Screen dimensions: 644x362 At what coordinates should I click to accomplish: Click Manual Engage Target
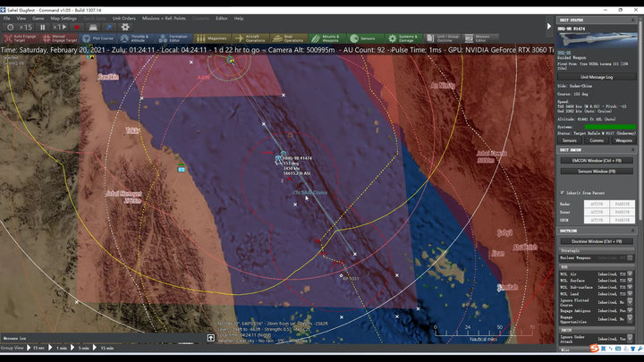coord(60,38)
